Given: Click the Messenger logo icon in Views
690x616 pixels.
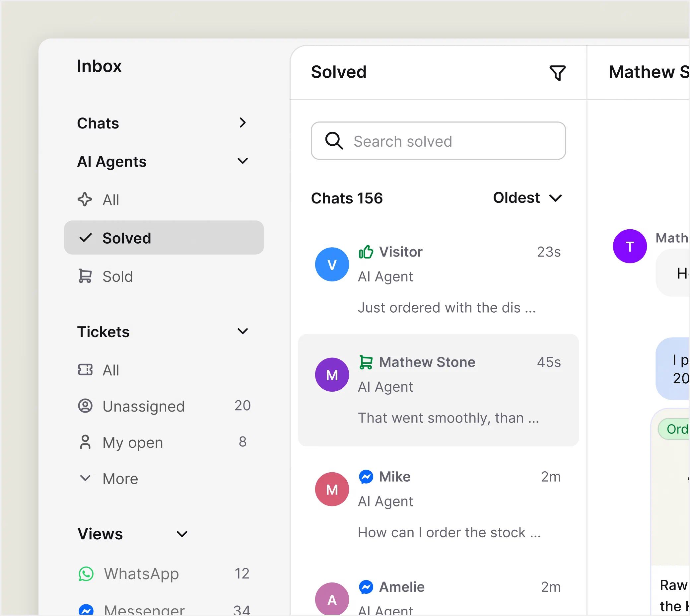Looking at the screenshot, I should (x=86, y=610).
